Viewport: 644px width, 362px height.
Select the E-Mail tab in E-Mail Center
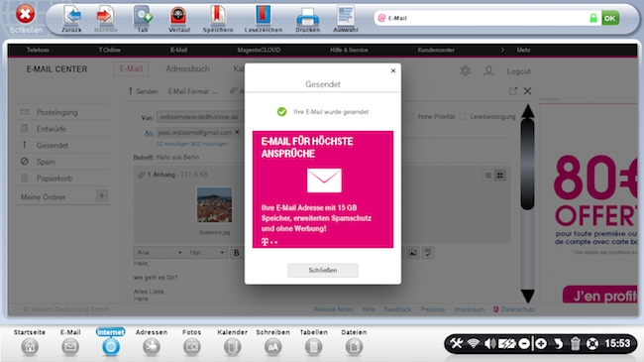[131, 68]
